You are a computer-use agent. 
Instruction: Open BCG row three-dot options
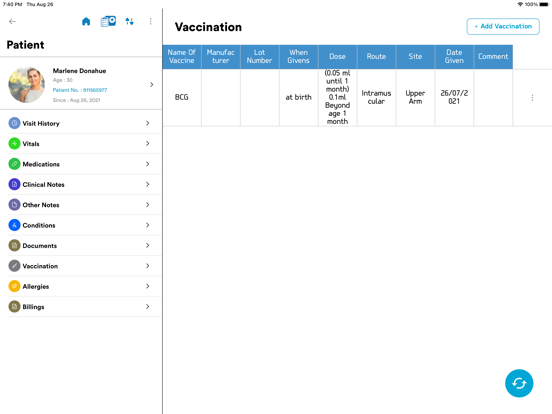click(x=532, y=98)
